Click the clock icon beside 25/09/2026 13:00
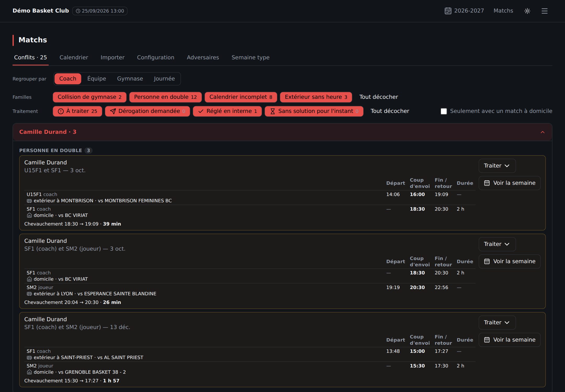 [x=78, y=11]
